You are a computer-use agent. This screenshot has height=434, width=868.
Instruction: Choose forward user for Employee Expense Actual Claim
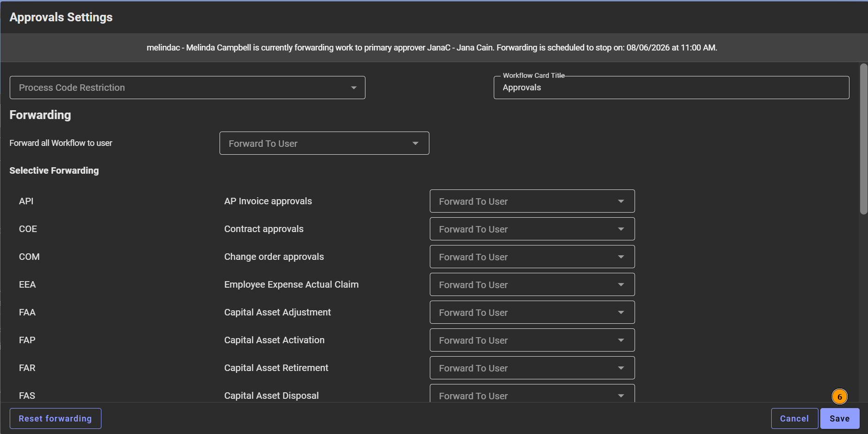[532, 284]
